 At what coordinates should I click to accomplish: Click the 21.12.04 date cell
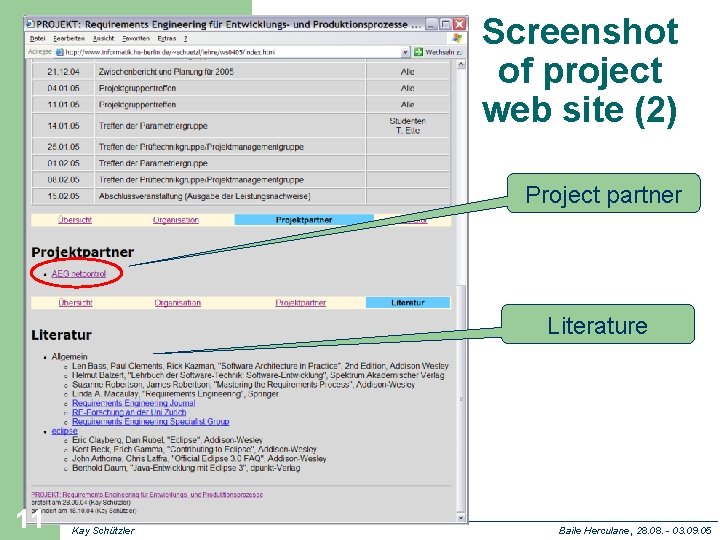click(x=63, y=72)
